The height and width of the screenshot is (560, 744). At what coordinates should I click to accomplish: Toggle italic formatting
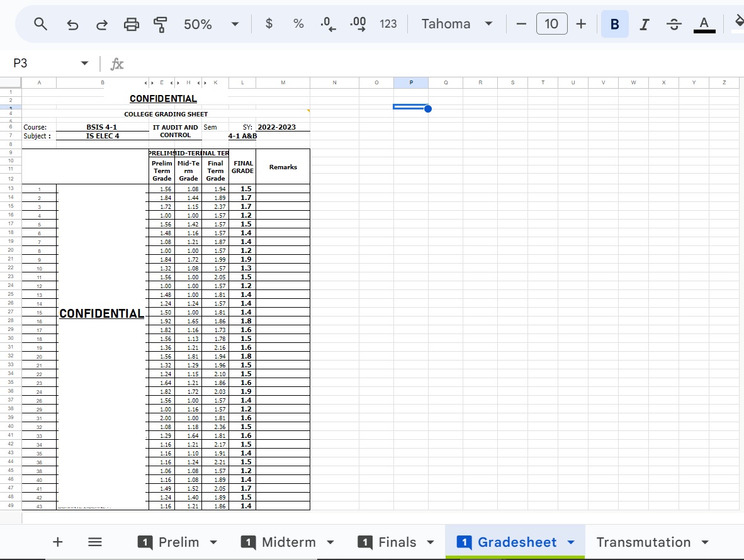(x=645, y=24)
